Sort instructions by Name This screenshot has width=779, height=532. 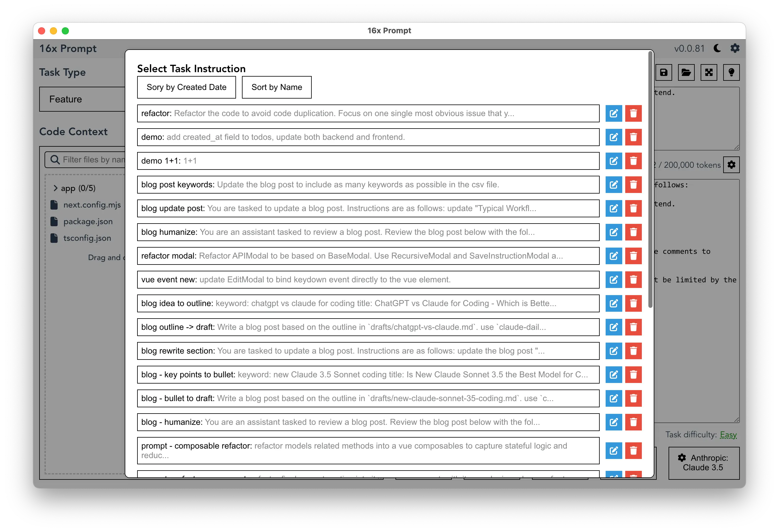tap(276, 87)
